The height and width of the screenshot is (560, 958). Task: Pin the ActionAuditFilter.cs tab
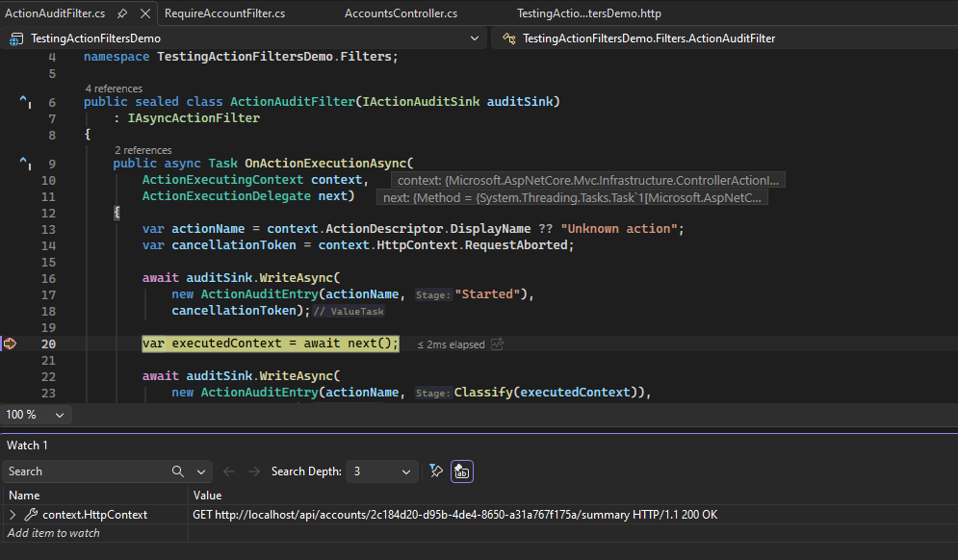tap(122, 13)
